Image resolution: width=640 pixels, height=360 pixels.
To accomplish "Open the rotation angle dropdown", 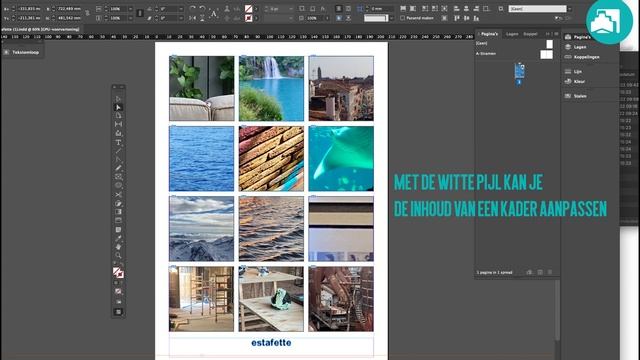I will pos(181,9).
